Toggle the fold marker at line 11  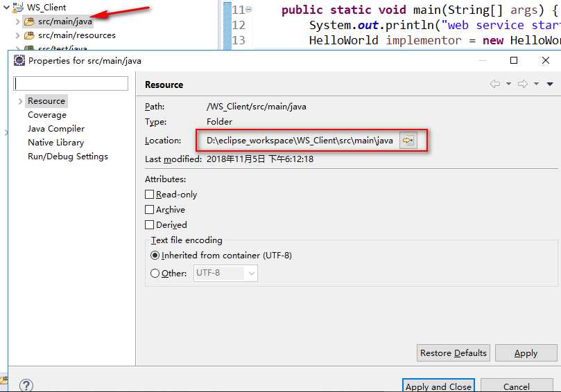(249, 9)
